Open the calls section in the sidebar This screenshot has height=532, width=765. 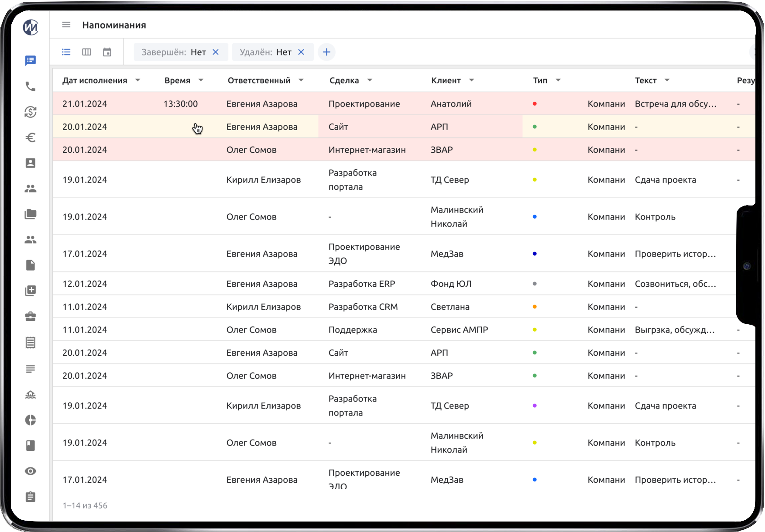tap(30, 86)
